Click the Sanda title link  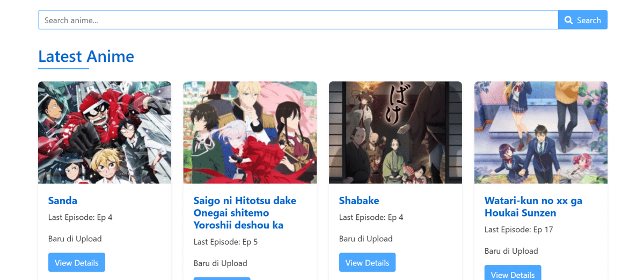pyautogui.click(x=63, y=200)
